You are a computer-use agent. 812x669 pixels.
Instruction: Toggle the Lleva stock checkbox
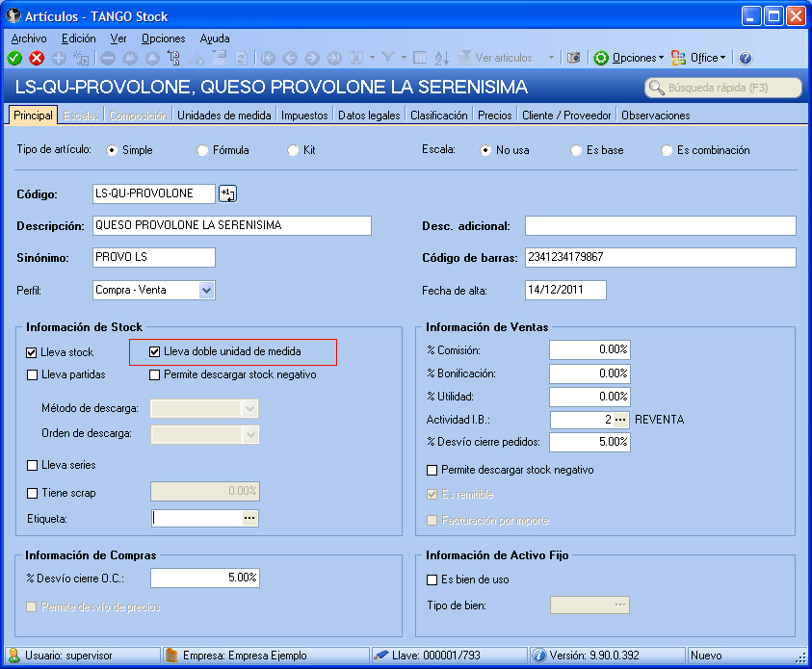pos(31,353)
